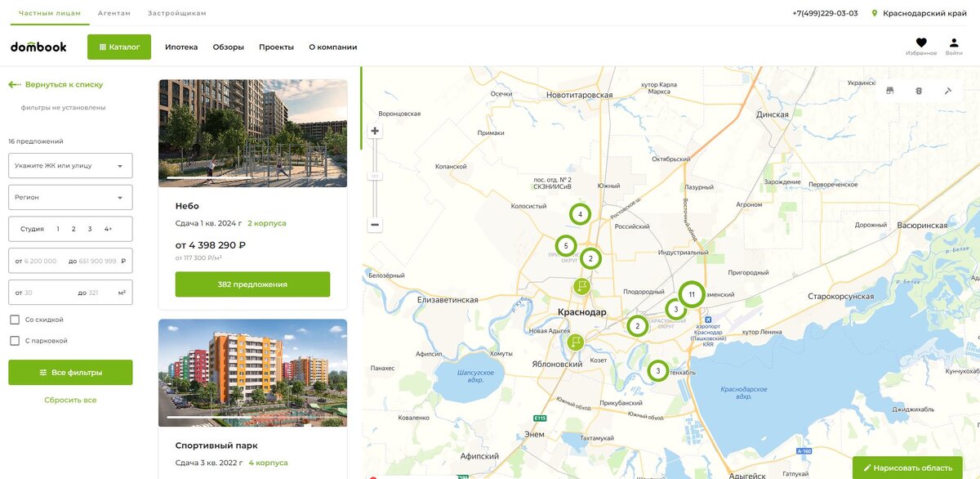Open Избранное favorites heart icon

point(921,43)
